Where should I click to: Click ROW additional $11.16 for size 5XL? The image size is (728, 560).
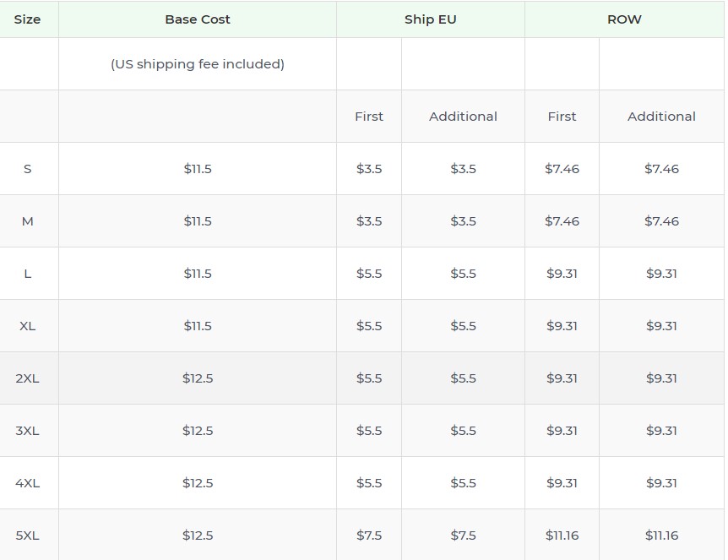[661, 536]
